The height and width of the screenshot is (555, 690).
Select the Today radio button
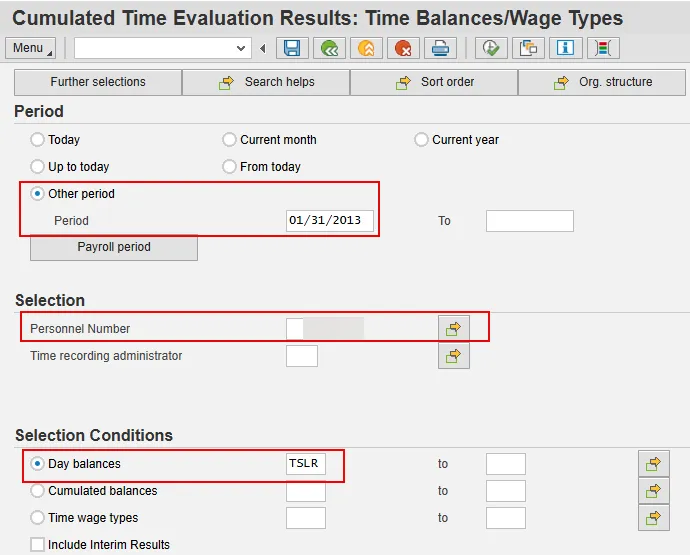pyautogui.click(x=37, y=140)
